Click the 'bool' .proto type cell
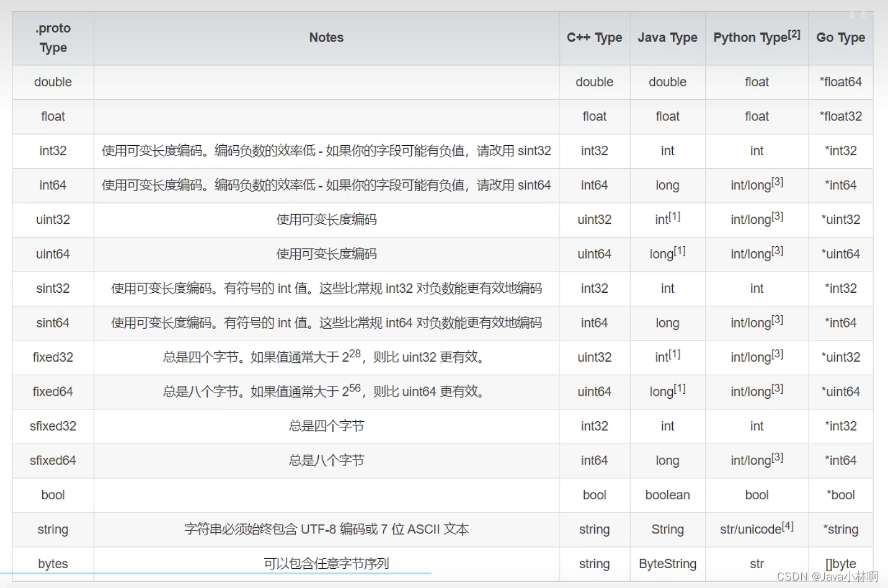888x588 pixels. (53, 495)
